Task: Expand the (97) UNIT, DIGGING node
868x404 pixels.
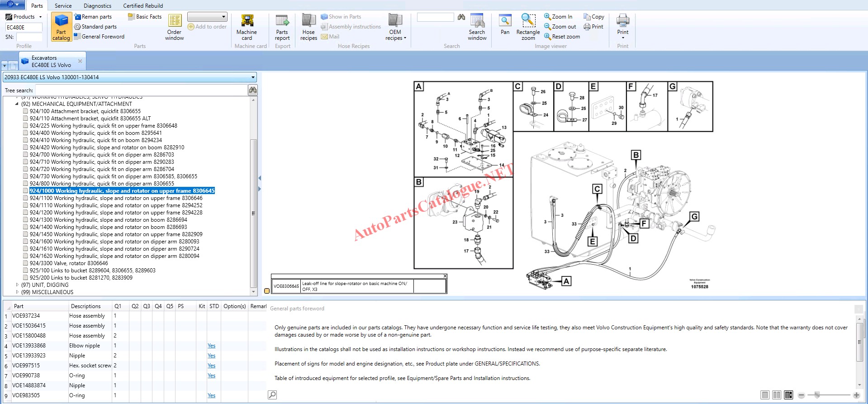Action: coord(17,285)
